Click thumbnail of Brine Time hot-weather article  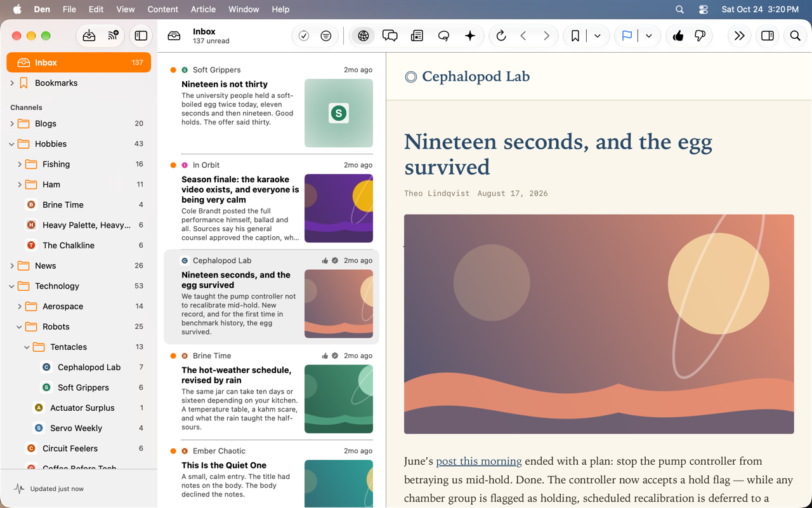(339, 399)
